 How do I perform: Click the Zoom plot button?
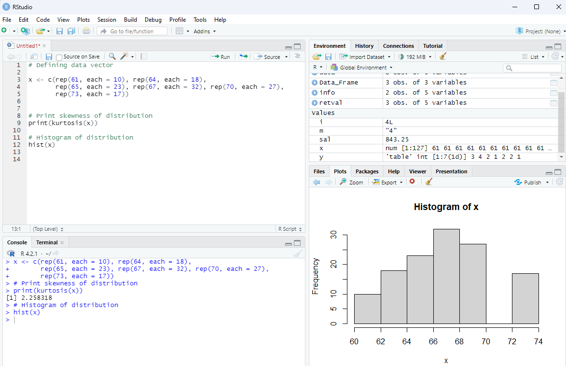351,182
